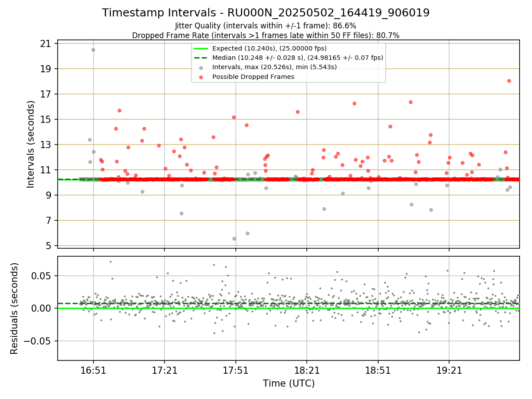Click the red dropped-frame point near 18 seconds
Viewport: 532px width, 399px height.
tap(509, 81)
